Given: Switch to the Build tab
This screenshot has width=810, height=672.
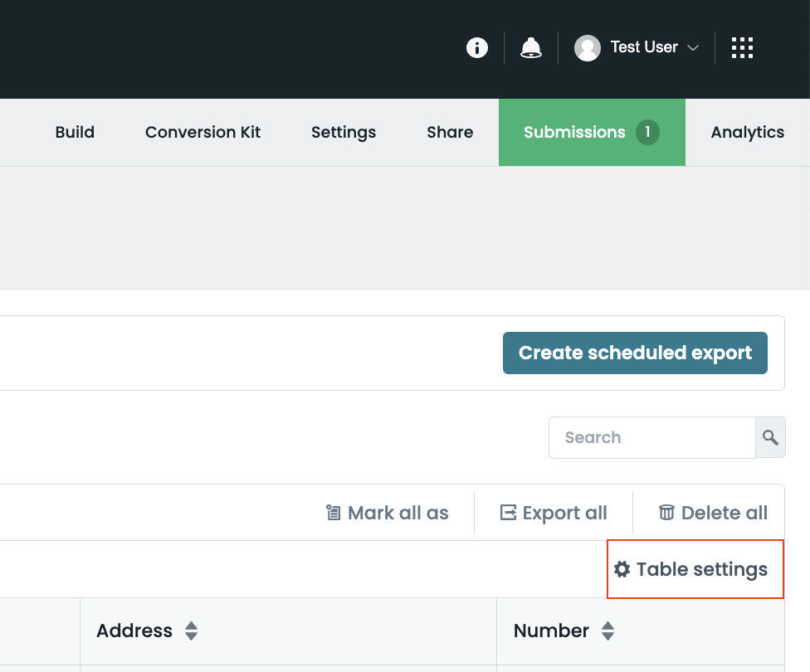Looking at the screenshot, I should click(x=75, y=133).
